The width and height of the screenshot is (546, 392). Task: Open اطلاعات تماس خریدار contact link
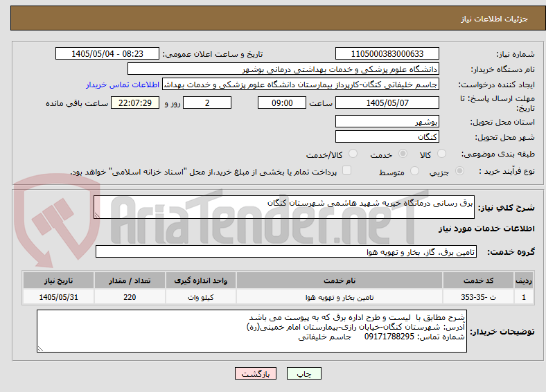pyautogui.click(x=123, y=84)
